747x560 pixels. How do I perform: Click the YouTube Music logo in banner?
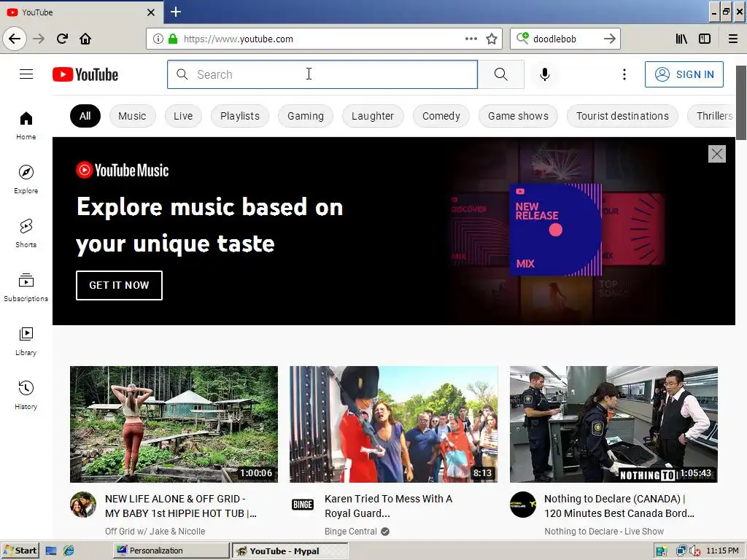click(123, 170)
